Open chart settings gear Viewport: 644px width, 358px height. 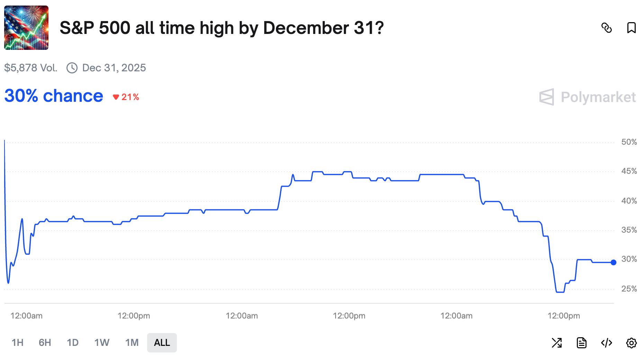[631, 343]
